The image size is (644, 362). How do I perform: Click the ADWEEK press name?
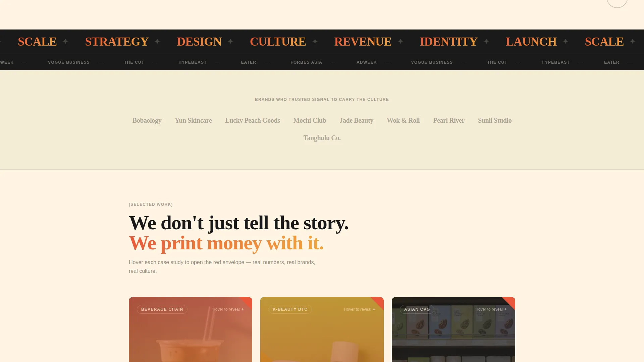click(367, 62)
